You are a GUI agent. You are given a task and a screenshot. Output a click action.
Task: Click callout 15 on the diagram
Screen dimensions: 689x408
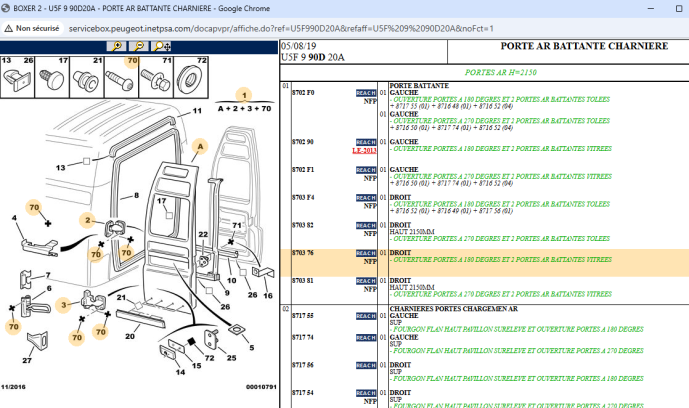tap(196, 366)
